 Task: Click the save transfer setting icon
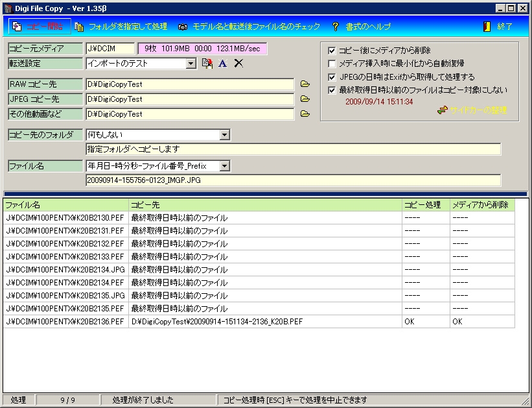(x=207, y=63)
